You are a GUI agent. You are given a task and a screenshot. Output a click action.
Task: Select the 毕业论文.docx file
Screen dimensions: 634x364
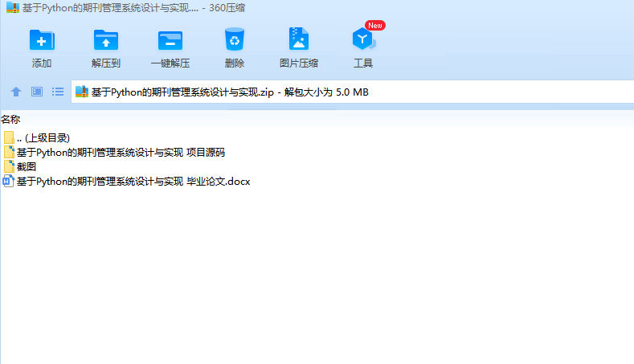[126, 181]
